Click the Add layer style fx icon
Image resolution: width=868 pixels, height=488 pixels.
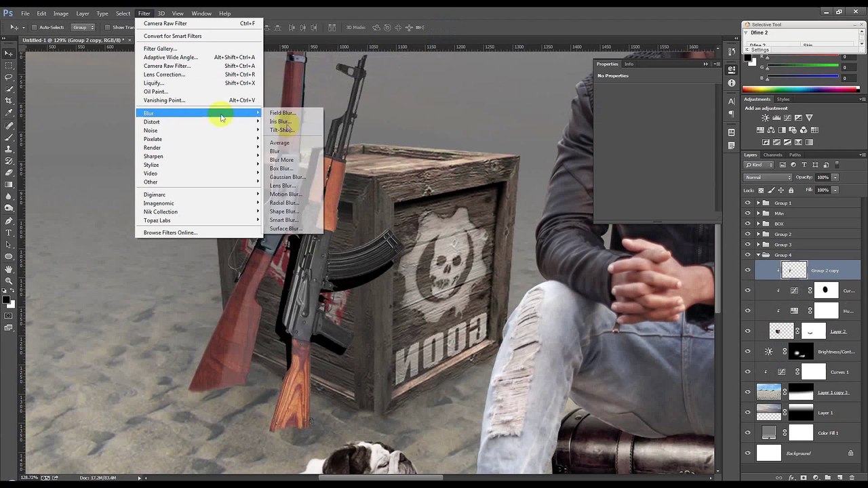[791, 478]
